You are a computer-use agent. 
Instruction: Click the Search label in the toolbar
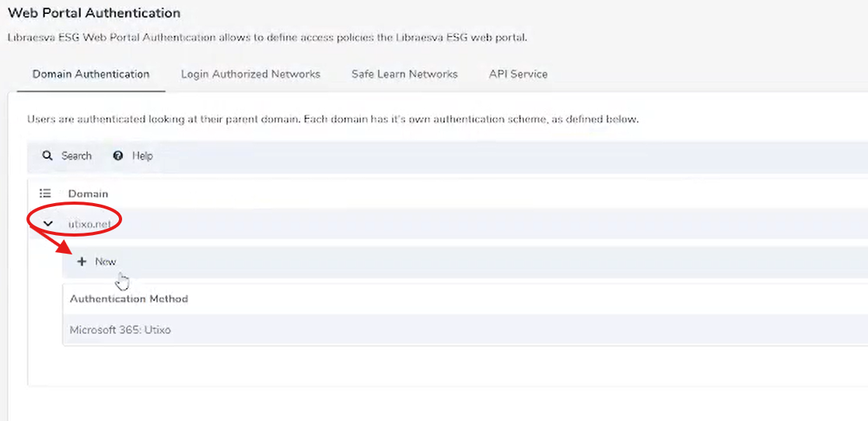[76, 156]
